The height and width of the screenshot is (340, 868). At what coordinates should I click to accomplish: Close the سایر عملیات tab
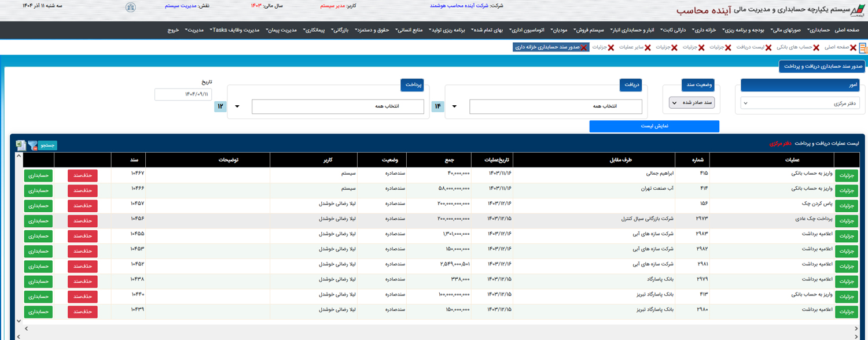coord(648,47)
